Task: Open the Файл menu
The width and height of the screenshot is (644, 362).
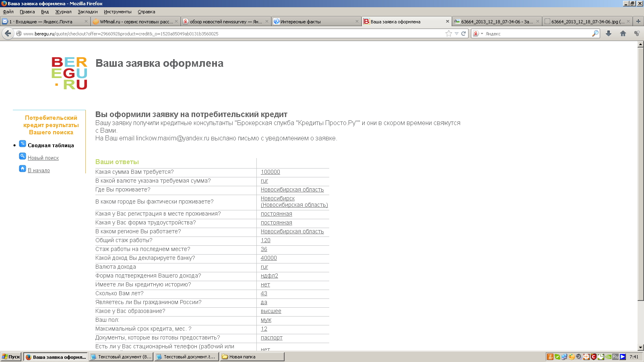Action: pos(8,12)
